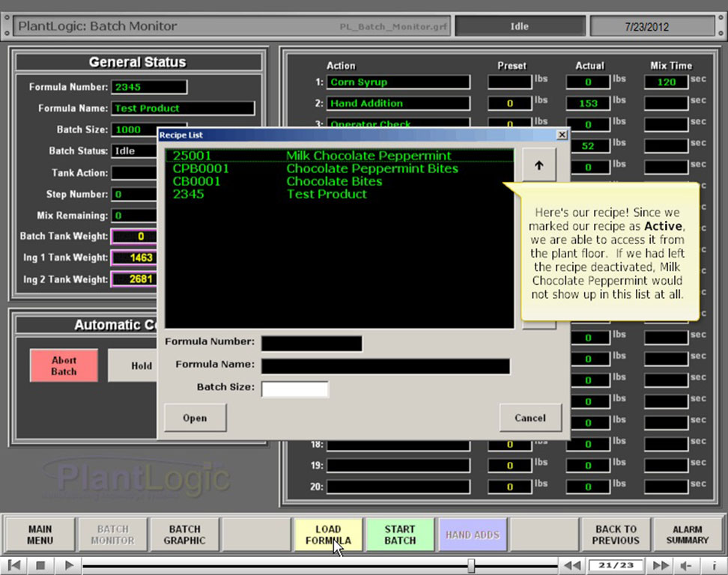
Task: Click the Open button in the Recipe List
Action: pyautogui.click(x=195, y=418)
